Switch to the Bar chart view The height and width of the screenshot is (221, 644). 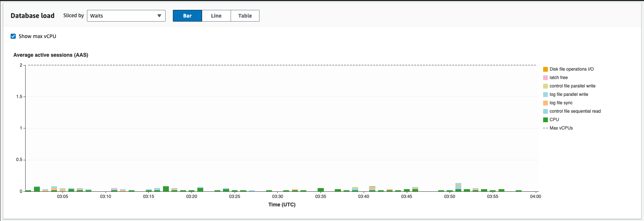coord(187,16)
